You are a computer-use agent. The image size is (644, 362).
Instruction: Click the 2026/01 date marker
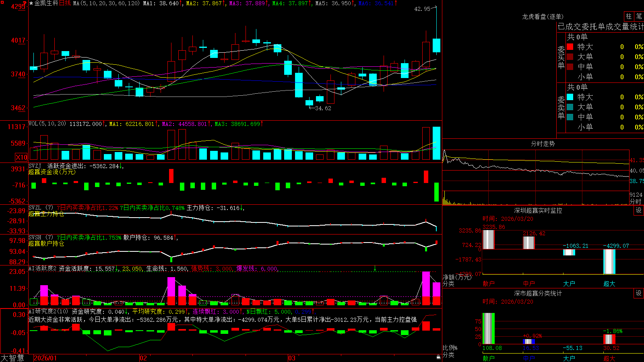[45, 358]
